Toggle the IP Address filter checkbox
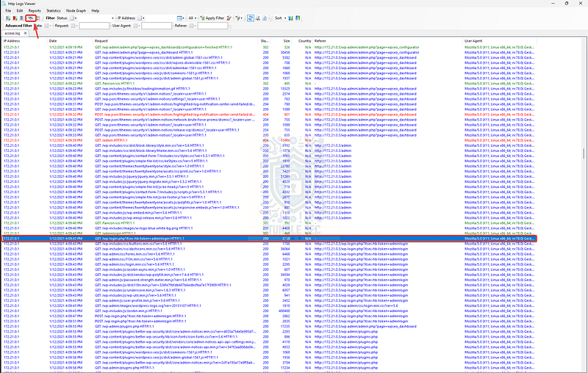Image resolution: width=588 pixels, height=373 pixels. coord(140,18)
